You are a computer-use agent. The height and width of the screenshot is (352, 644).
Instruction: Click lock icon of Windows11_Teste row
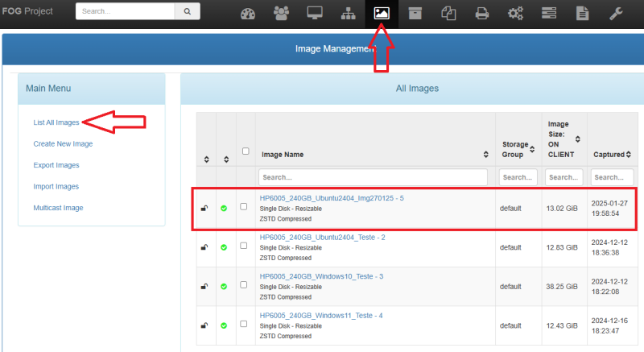pos(204,325)
